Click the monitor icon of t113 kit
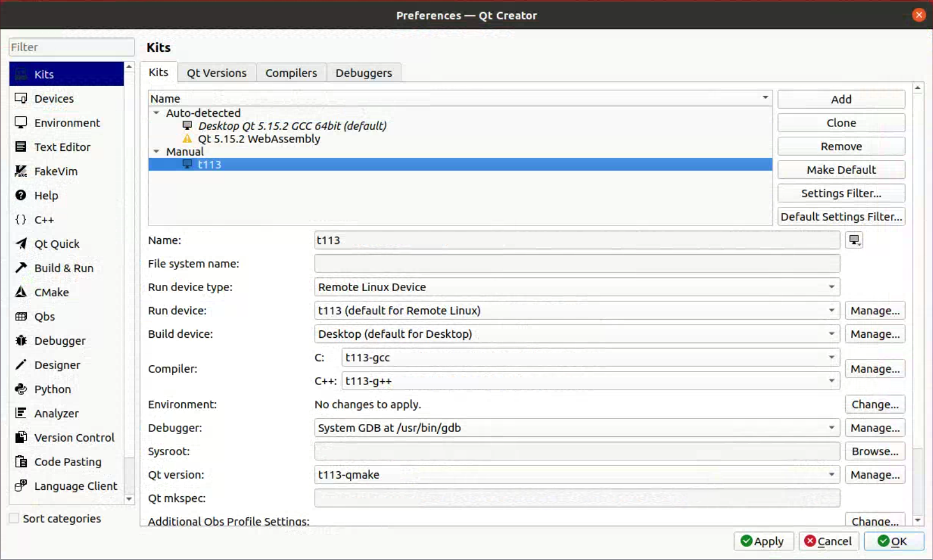Viewport: 933px width, 560px height. tap(187, 164)
